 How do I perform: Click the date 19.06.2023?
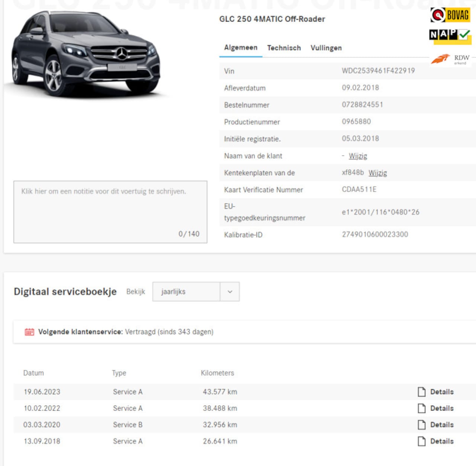pyautogui.click(x=42, y=392)
